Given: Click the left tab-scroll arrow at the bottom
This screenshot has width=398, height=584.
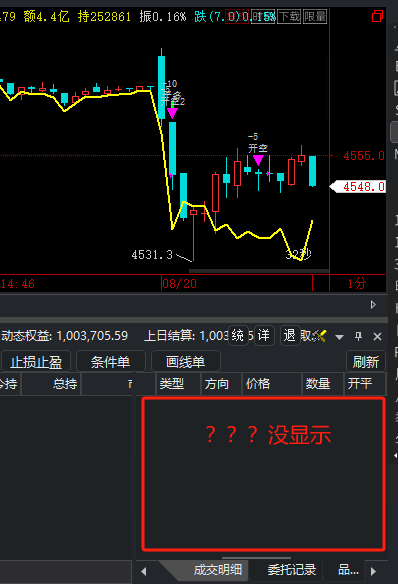Looking at the screenshot, I should tap(144, 571).
